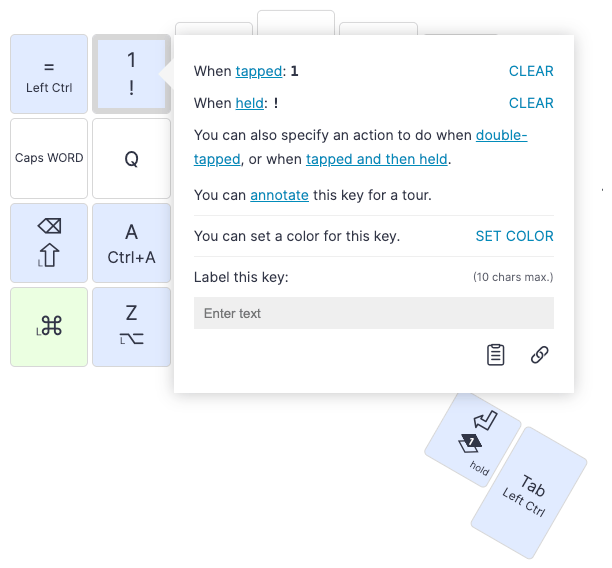Select the layer 7 hold thumb key

(x=473, y=440)
